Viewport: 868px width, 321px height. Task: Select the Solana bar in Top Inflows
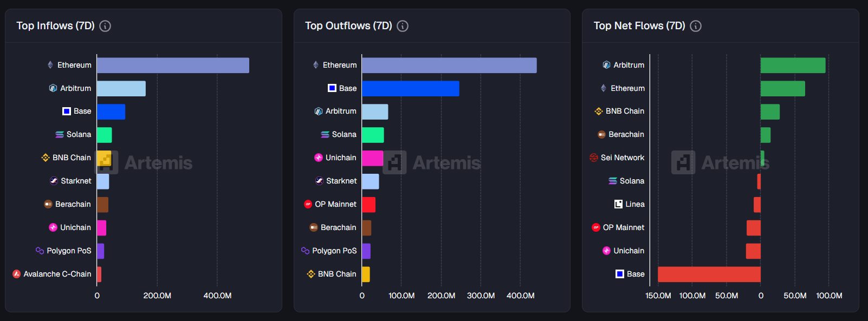[105, 135]
